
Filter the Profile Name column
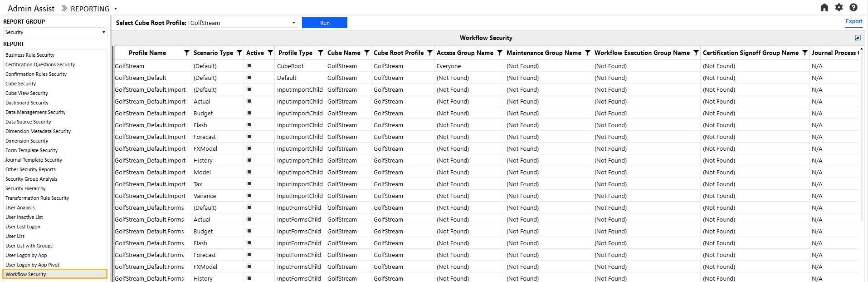pyautogui.click(x=186, y=53)
